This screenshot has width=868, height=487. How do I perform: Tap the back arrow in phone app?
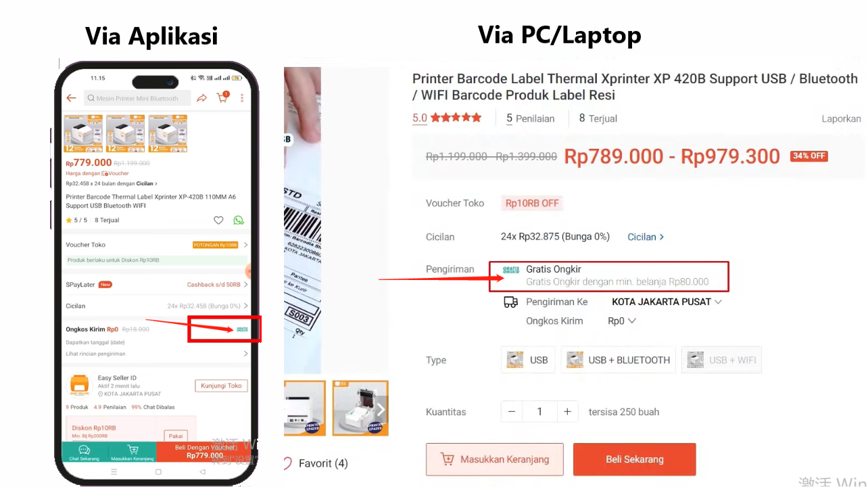(x=71, y=98)
